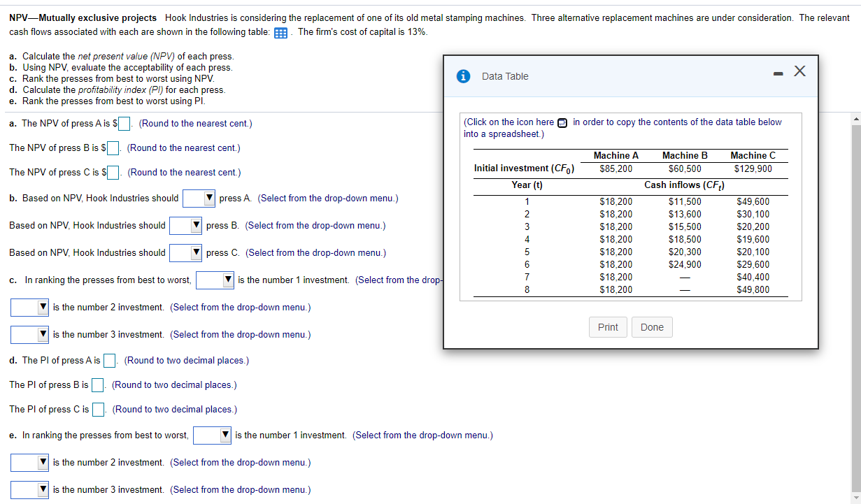Open part e number 1 investment dropdown
This screenshot has width=861, height=504.
213,435
